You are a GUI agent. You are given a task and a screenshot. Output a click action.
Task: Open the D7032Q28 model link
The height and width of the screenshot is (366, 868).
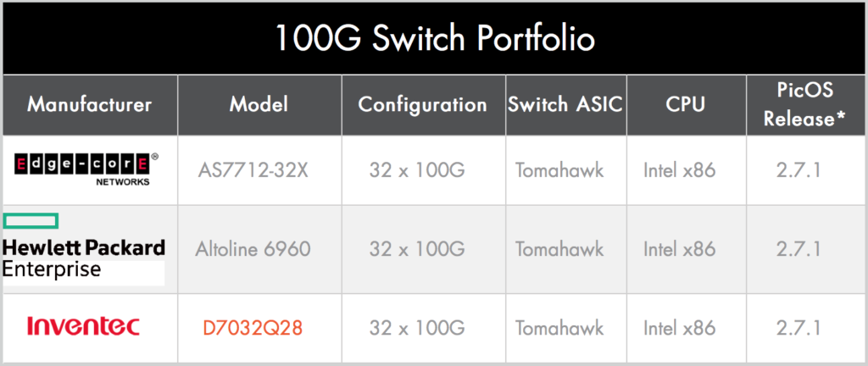(x=253, y=329)
